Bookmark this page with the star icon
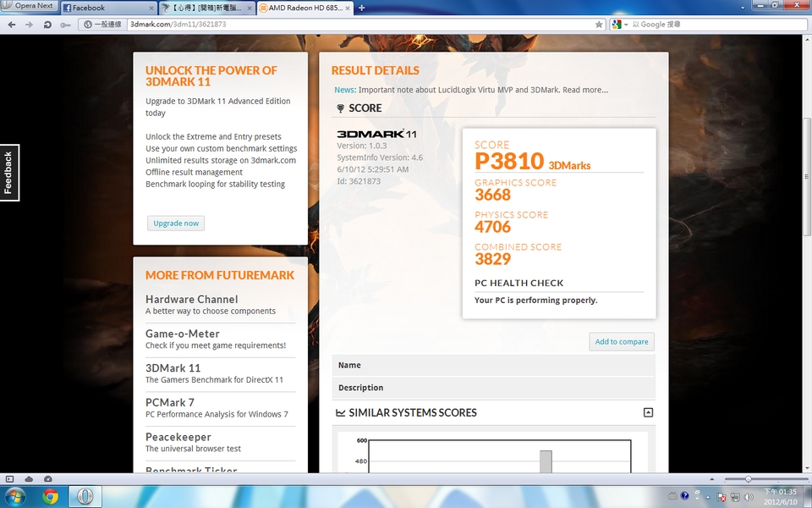Image resolution: width=812 pixels, height=508 pixels. tap(599, 25)
